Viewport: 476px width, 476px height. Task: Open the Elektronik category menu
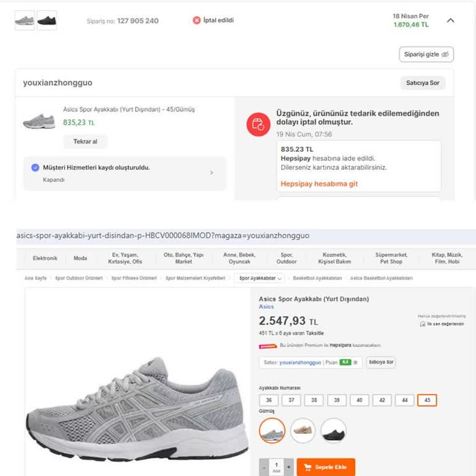pos(45,258)
